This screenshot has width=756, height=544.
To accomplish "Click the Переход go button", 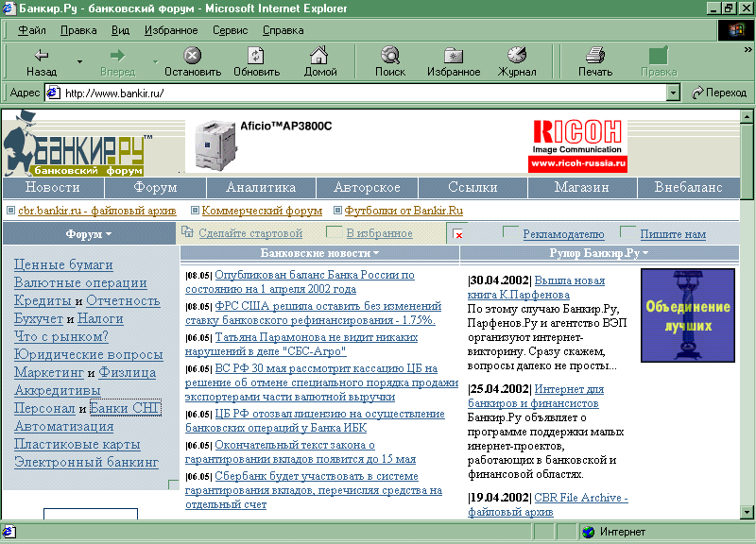I will [719, 93].
